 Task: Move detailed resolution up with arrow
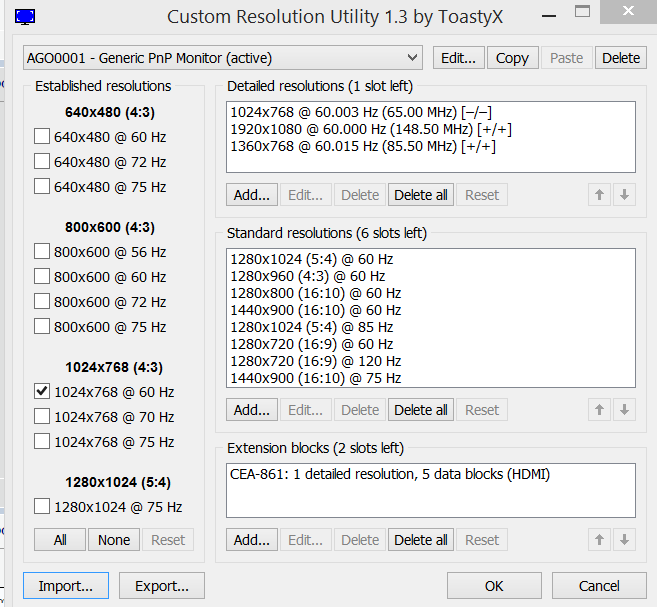point(599,195)
